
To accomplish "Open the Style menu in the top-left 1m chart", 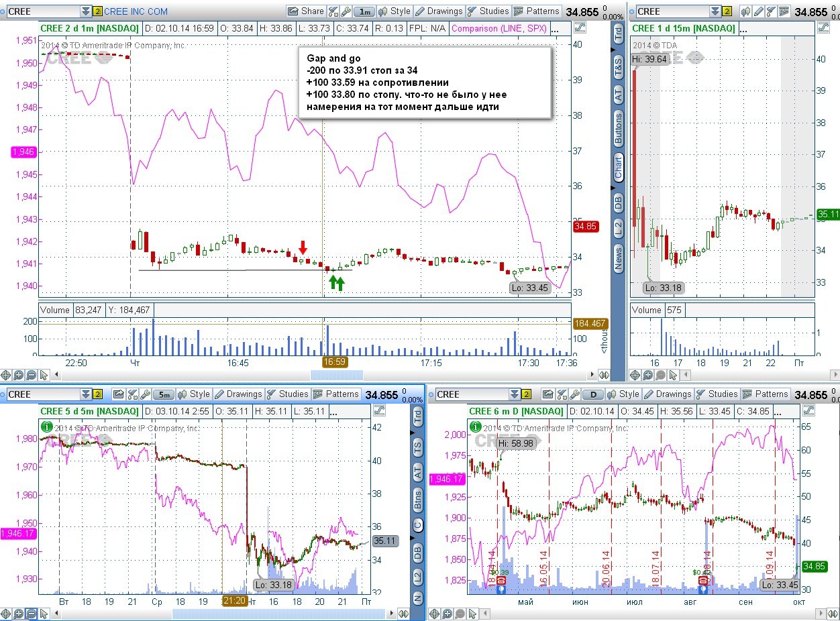I will pyautogui.click(x=395, y=11).
